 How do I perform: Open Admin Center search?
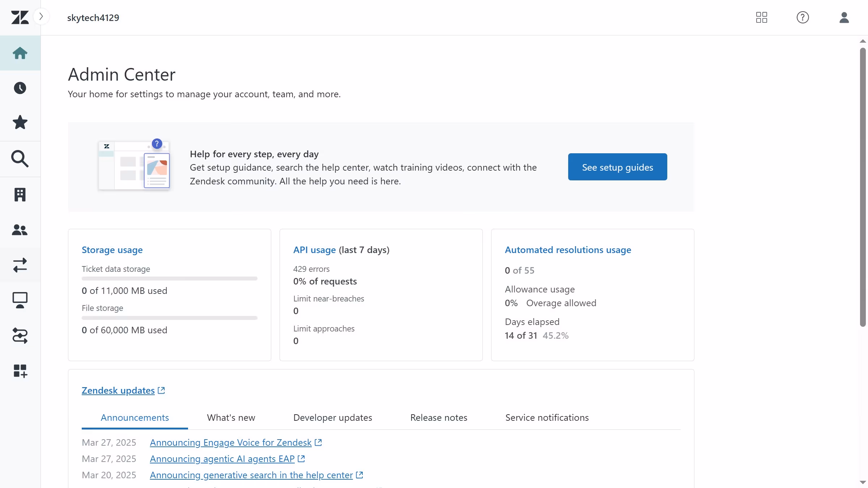pos(20,159)
